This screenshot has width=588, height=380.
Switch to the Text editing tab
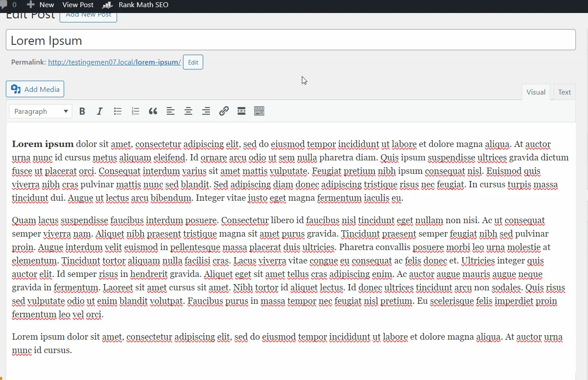pos(564,91)
